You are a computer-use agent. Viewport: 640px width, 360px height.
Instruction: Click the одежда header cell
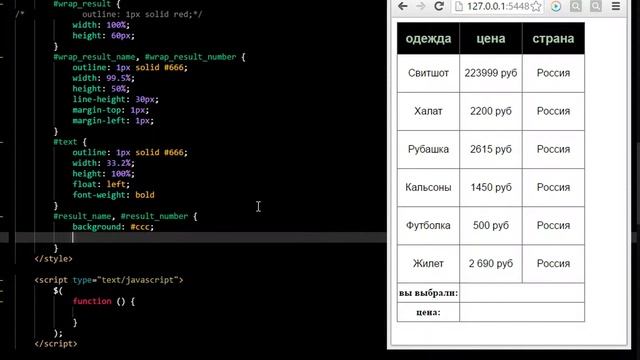tap(428, 38)
